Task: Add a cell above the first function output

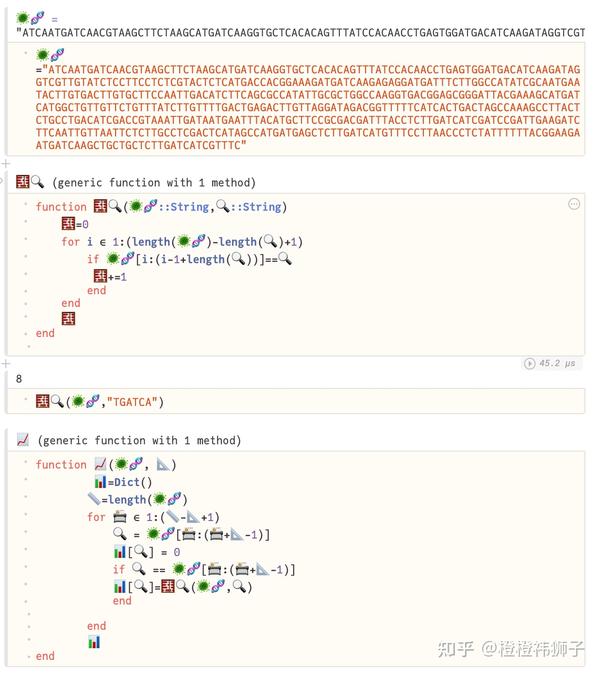Action: [x=6, y=163]
